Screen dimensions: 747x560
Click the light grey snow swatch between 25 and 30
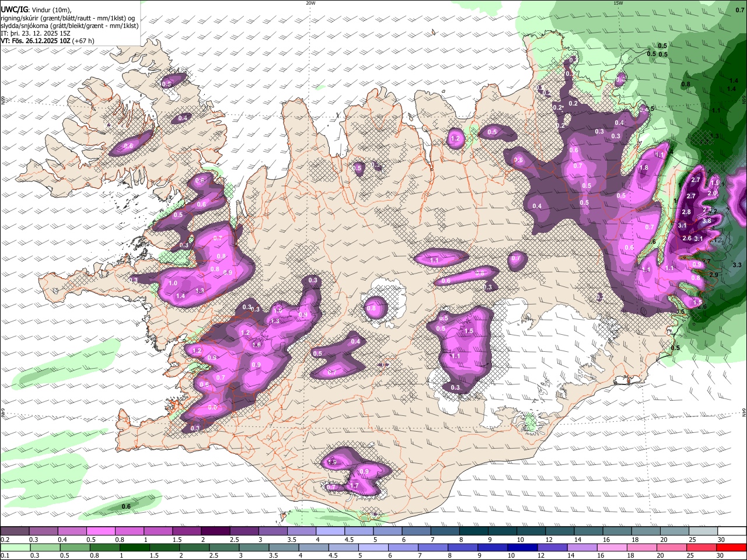tap(704, 531)
